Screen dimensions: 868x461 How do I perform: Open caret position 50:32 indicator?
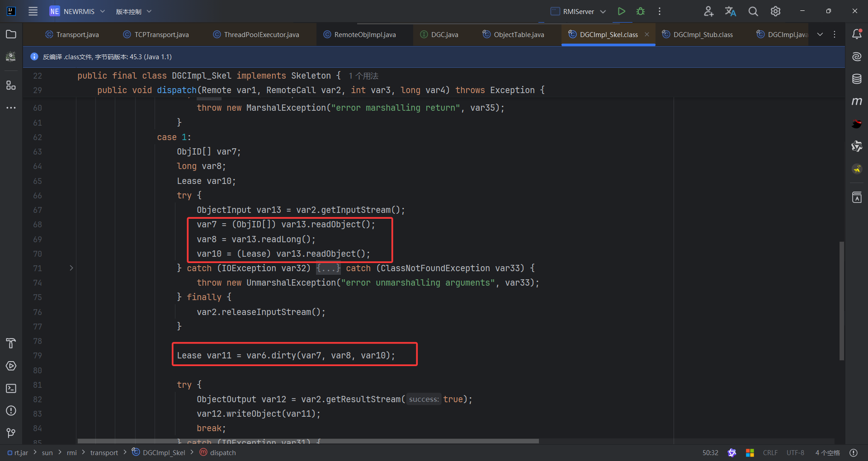[710, 453]
